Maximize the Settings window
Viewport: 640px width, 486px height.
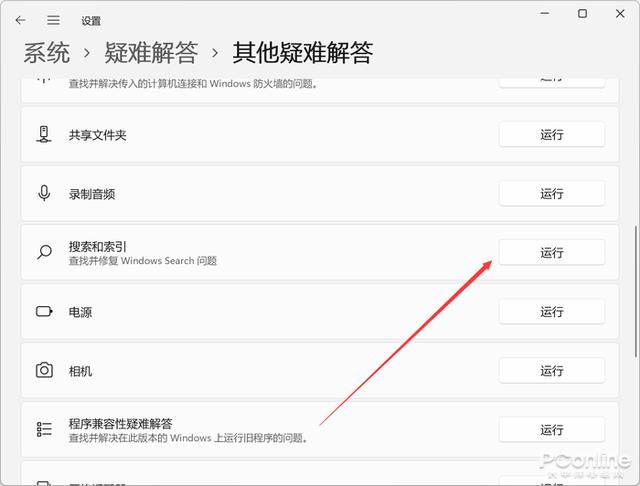pyautogui.click(x=582, y=13)
